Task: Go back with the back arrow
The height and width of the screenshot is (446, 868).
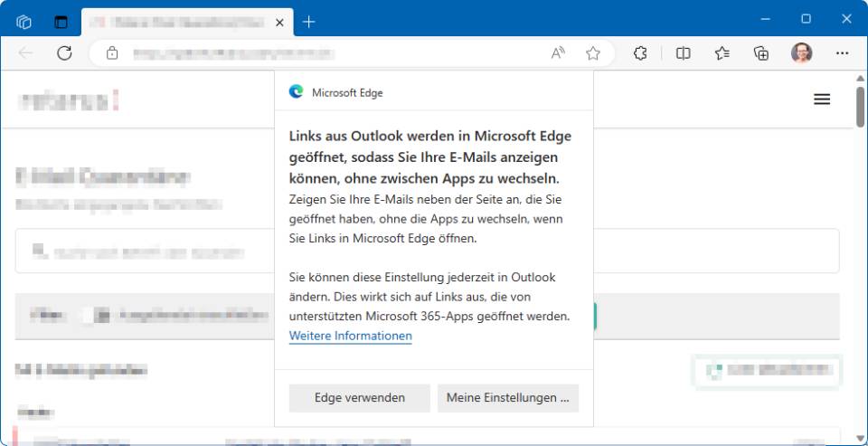Action: (25, 53)
